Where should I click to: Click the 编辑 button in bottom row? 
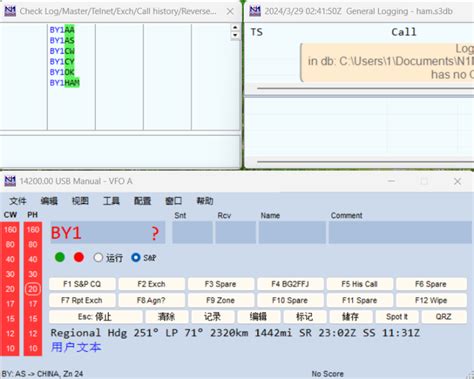tap(259, 317)
